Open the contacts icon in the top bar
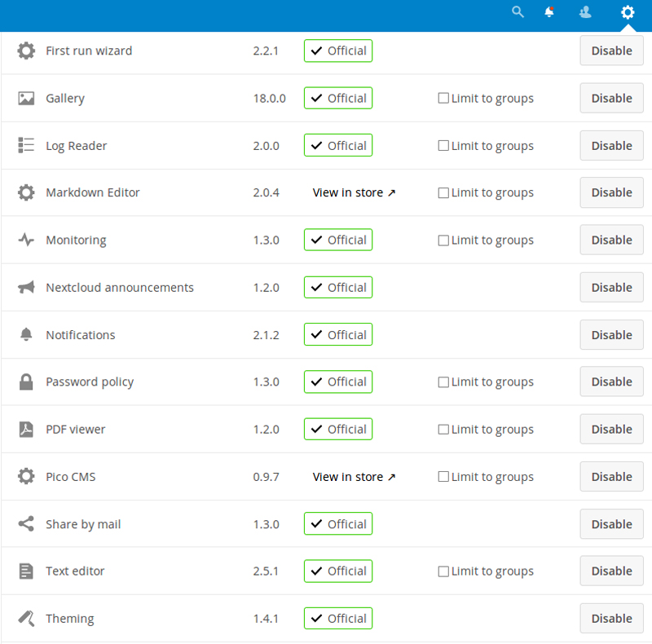652x644 pixels. pyautogui.click(x=585, y=12)
